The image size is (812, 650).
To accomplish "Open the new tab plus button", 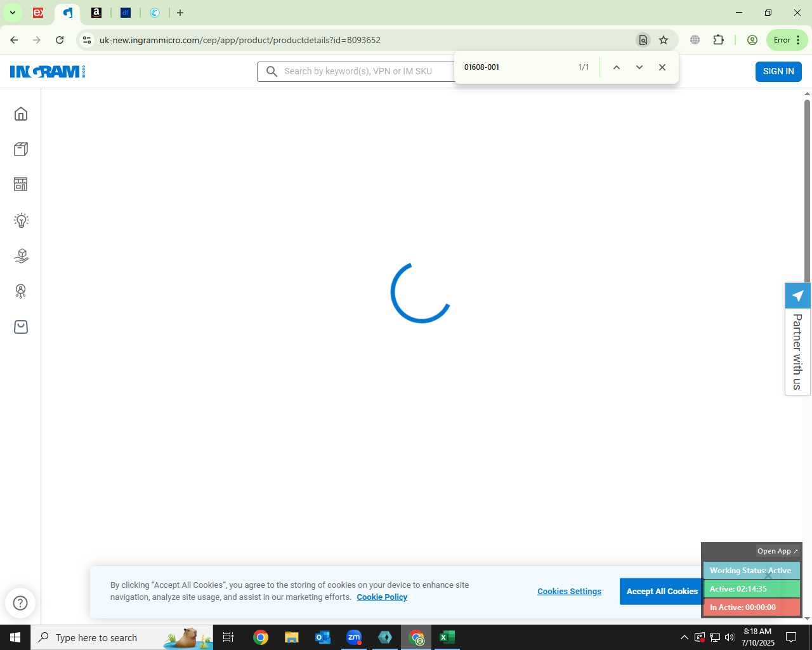I will (x=180, y=13).
